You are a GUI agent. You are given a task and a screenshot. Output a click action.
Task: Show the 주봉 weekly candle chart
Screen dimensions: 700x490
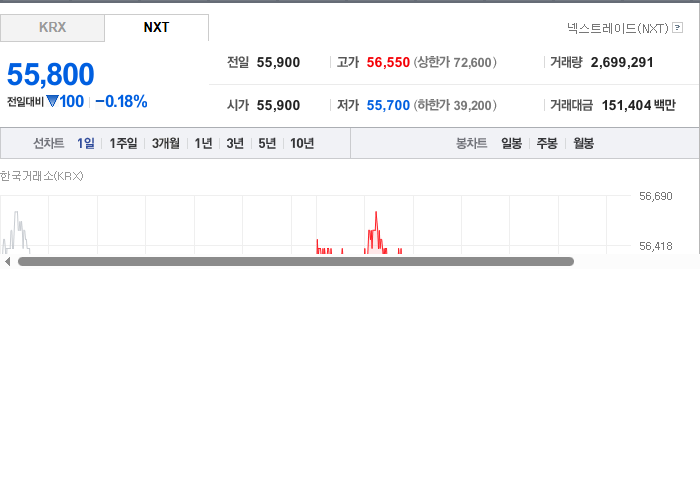[547, 143]
